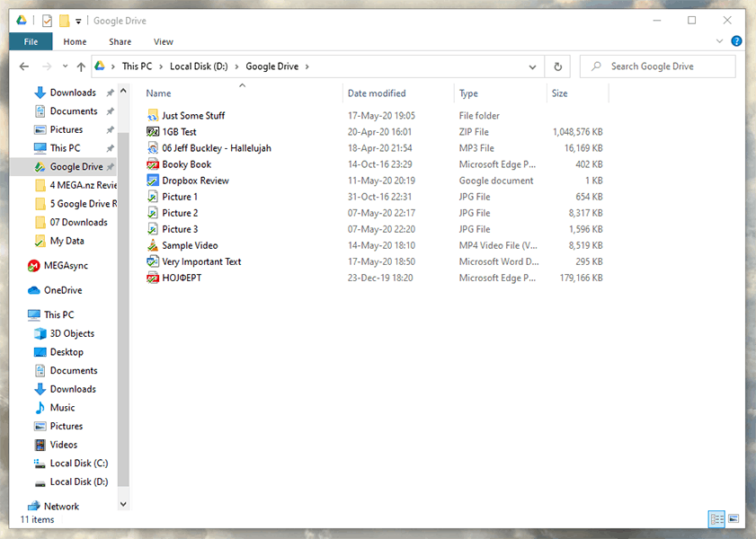Click the Properties checkmark quick access icon
This screenshot has width=756, height=539.
47,21
